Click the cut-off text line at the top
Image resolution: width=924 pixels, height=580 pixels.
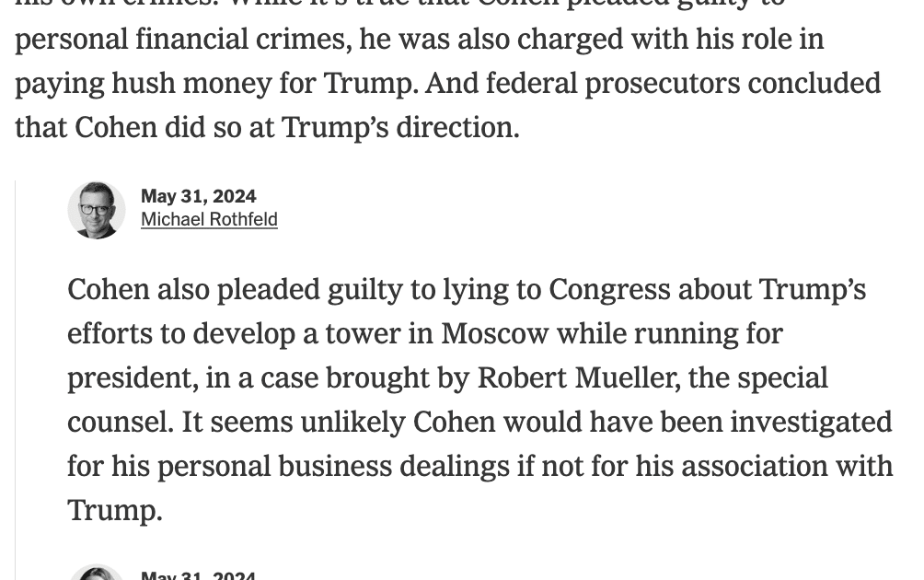[x=400, y=4]
